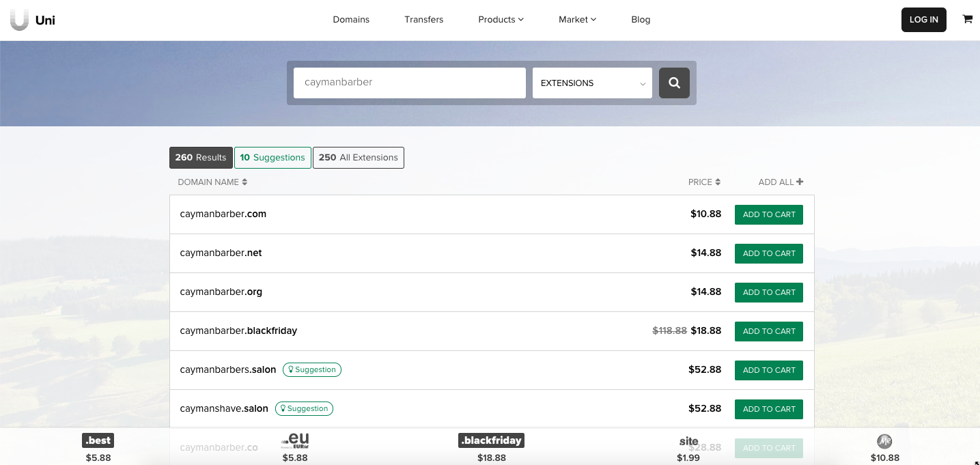Click the LOG IN button

[x=924, y=20]
